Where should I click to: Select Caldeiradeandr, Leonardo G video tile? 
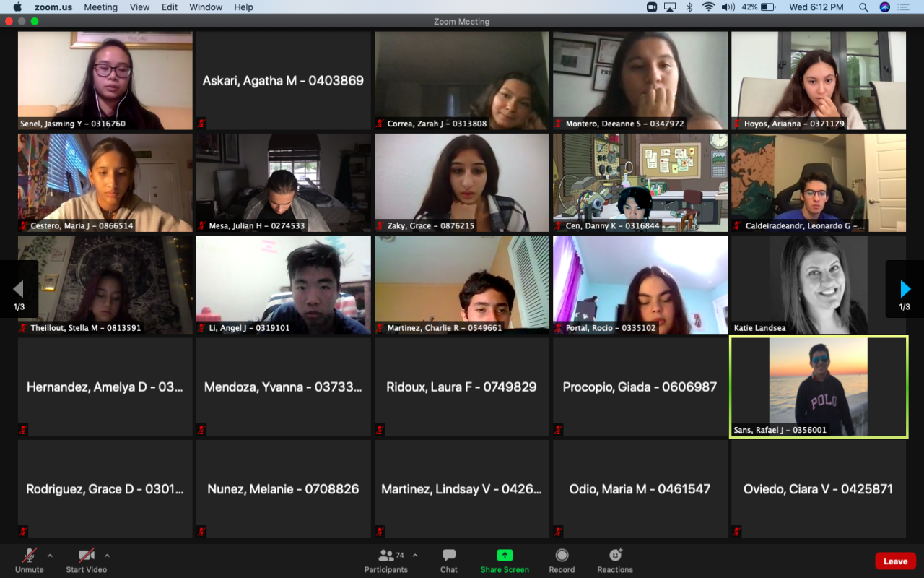pyautogui.click(x=819, y=183)
